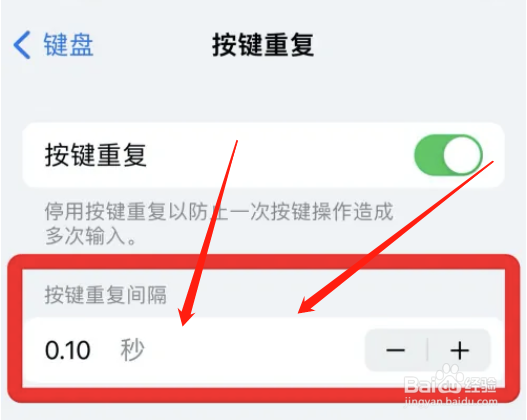The image size is (527, 420).
Task: Tap the blue back chevron icon
Action: pyautogui.click(x=22, y=45)
